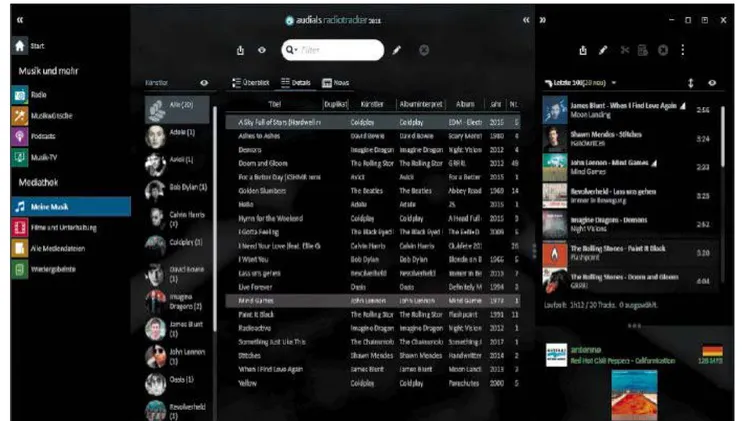Screen dimensions: 750x421
Task: Select the Doom and Gloom track row
Action: tap(373, 163)
